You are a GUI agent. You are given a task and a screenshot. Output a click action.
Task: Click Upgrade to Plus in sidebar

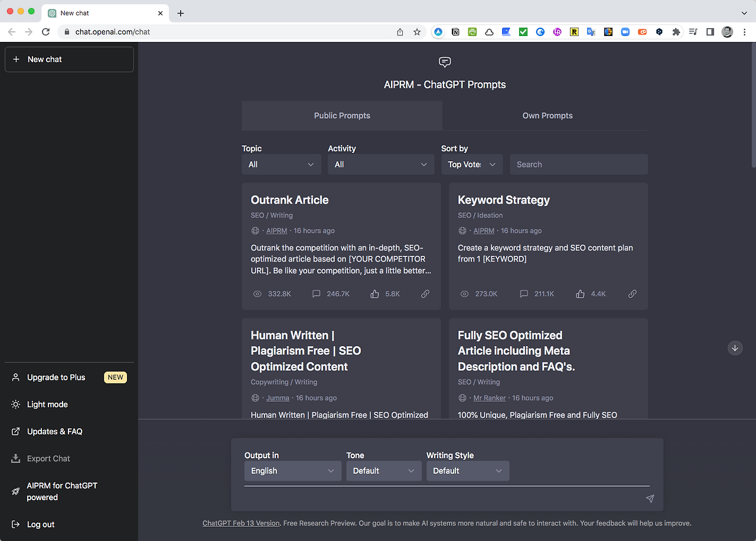69,377
